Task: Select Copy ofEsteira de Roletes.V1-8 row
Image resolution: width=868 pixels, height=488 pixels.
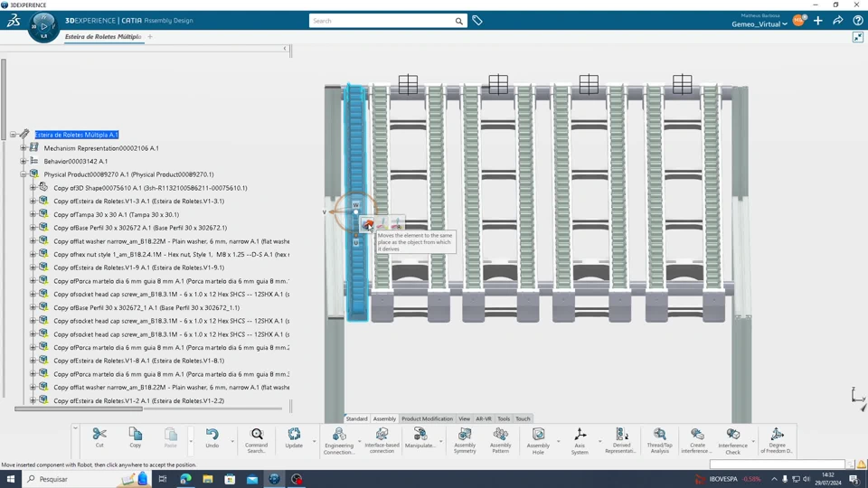Action: click(x=139, y=361)
